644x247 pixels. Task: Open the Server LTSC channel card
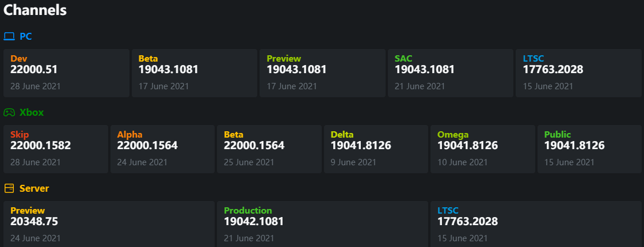coord(536,224)
